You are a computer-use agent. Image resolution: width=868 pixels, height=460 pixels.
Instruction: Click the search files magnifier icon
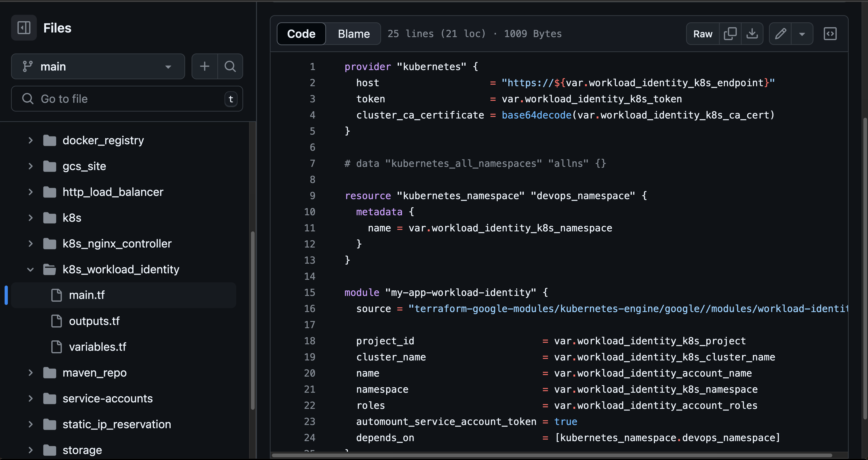pyautogui.click(x=230, y=66)
